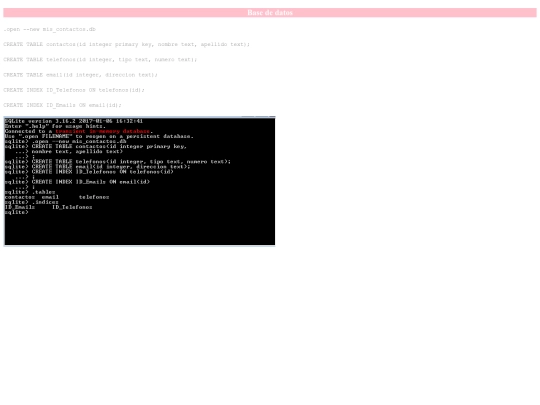Click the "CREATE INDEX ID_Telefonos" statement line
This screenshot has width=540, height=405.
[74, 90]
